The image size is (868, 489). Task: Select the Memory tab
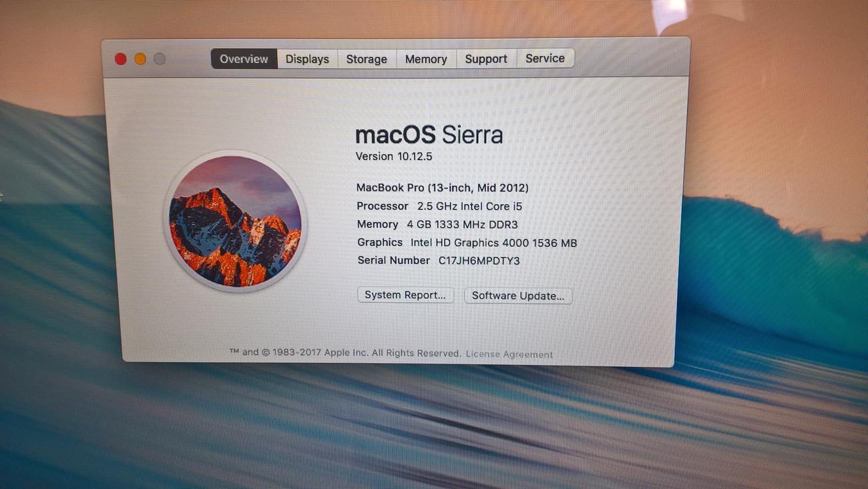click(x=426, y=59)
